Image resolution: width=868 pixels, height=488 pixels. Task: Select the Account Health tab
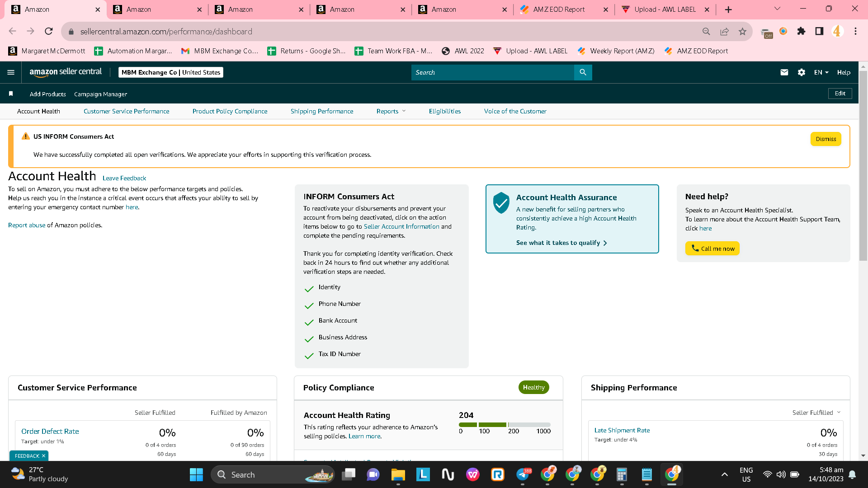pyautogui.click(x=38, y=111)
